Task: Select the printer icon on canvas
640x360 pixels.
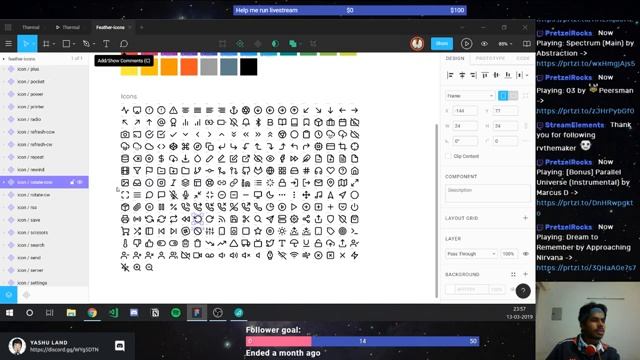Action: click(x=125, y=219)
